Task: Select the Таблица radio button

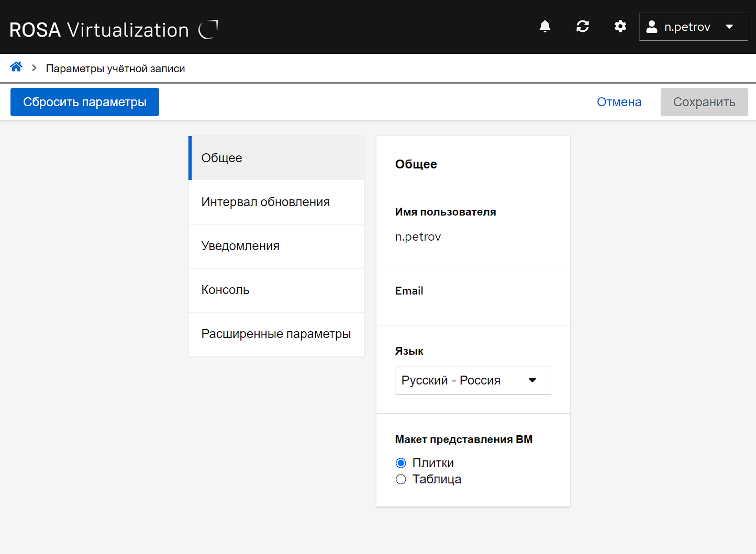Action: 401,479
